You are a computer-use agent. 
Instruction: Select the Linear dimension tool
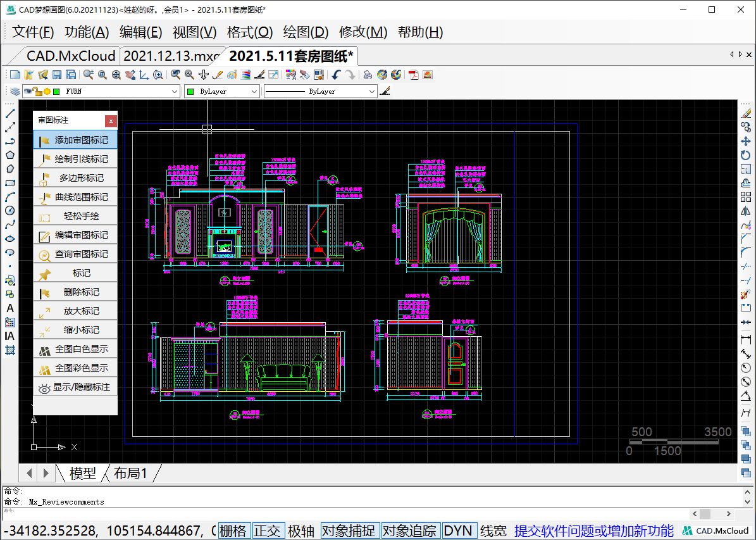pyautogui.click(x=746, y=340)
